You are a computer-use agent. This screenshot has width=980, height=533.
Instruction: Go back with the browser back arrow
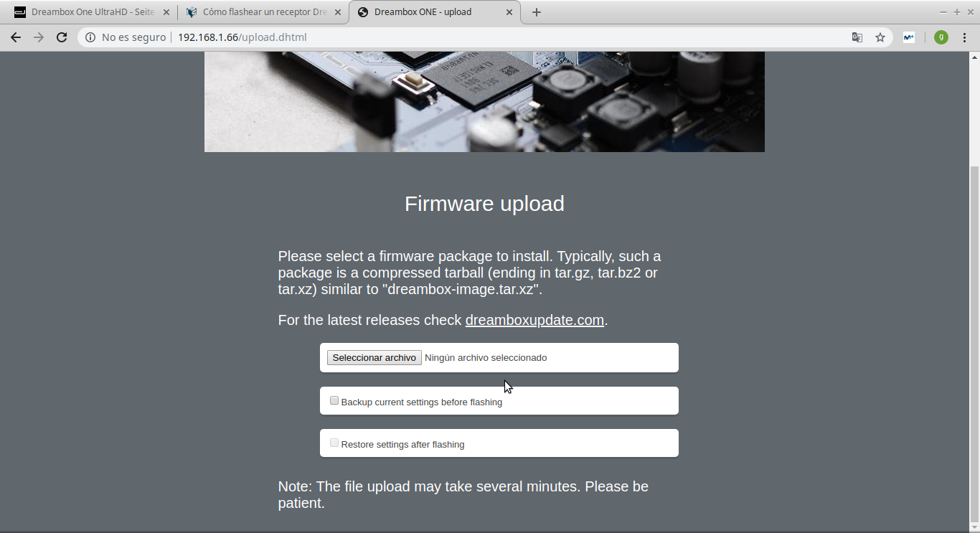coord(16,37)
